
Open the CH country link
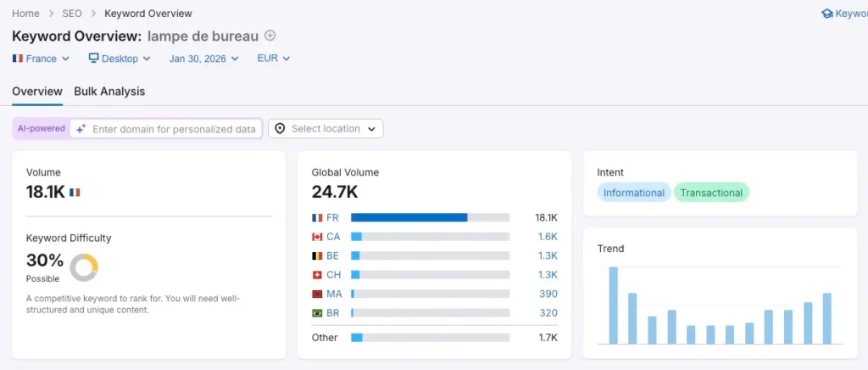tap(333, 275)
